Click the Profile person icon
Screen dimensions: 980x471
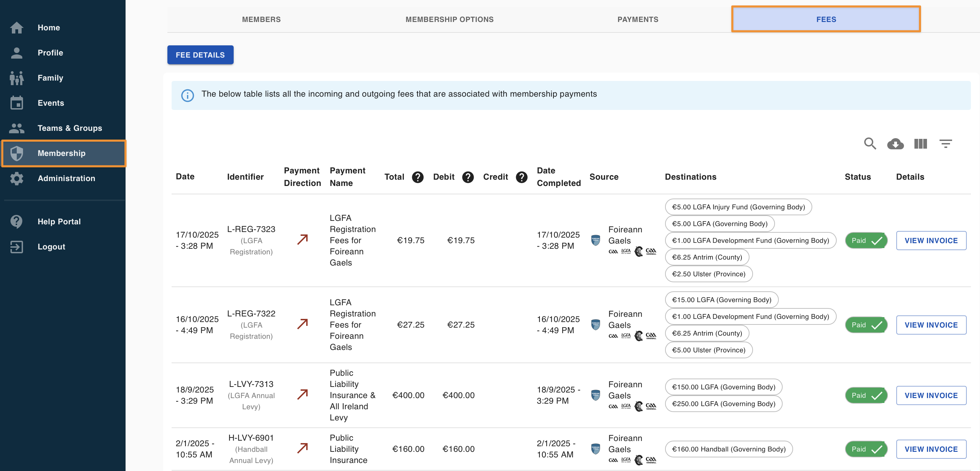point(17,52)
